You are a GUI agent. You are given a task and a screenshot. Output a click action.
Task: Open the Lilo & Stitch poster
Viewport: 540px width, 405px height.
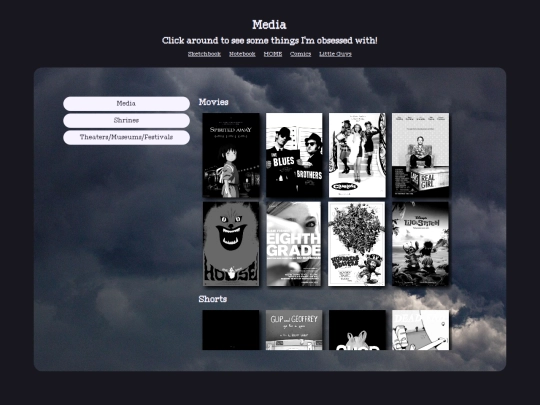point(420,244)
